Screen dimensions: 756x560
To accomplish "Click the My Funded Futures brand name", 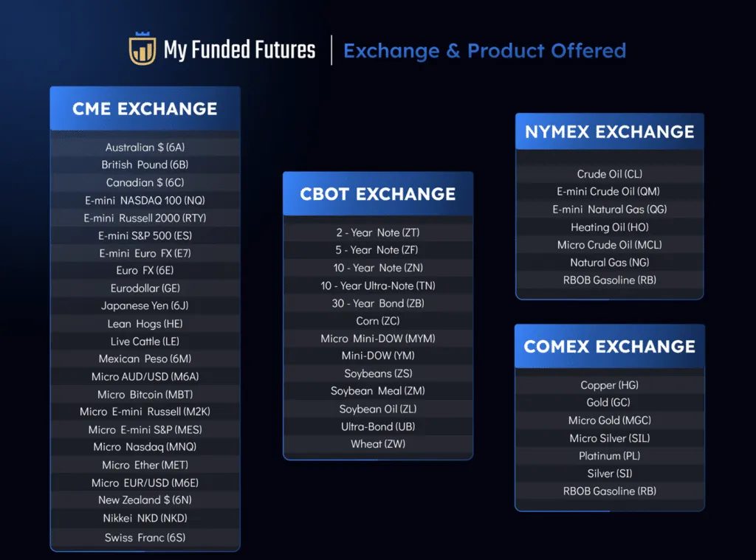I will click(239, 50).
